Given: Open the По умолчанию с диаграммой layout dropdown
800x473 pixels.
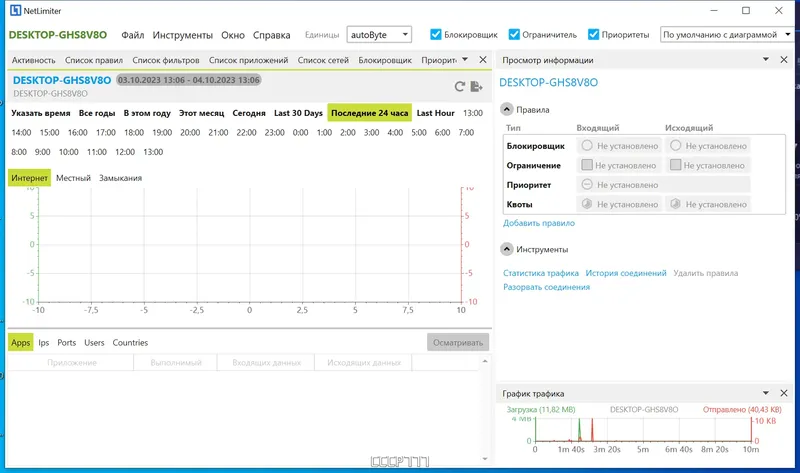Looking at the screenshot, I should 727,35.
